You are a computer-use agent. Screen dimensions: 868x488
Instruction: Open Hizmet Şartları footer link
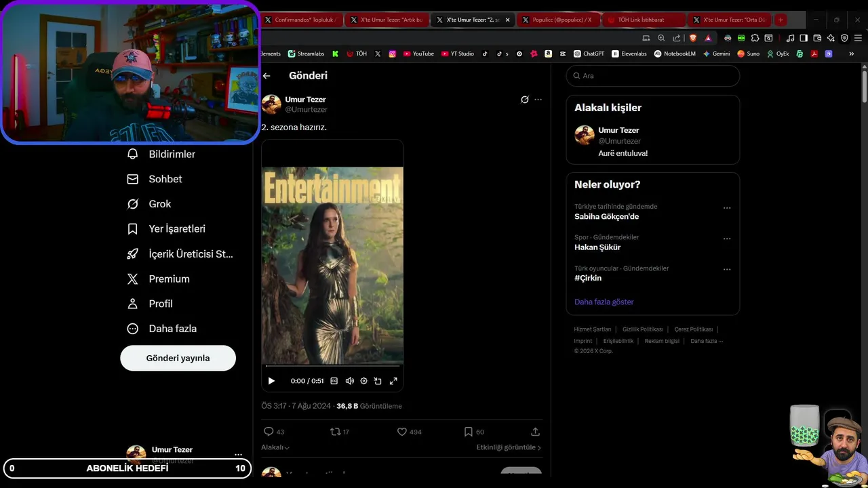tap(593, 329)
